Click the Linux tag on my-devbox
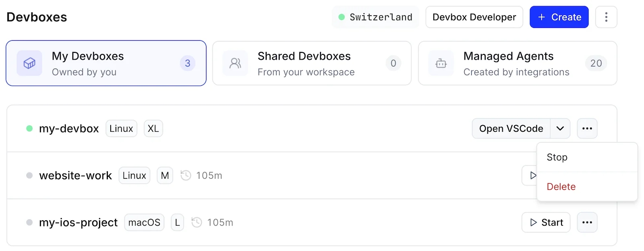Image resolution: width=644 pixels, height=251 pixels. point(122,129)
